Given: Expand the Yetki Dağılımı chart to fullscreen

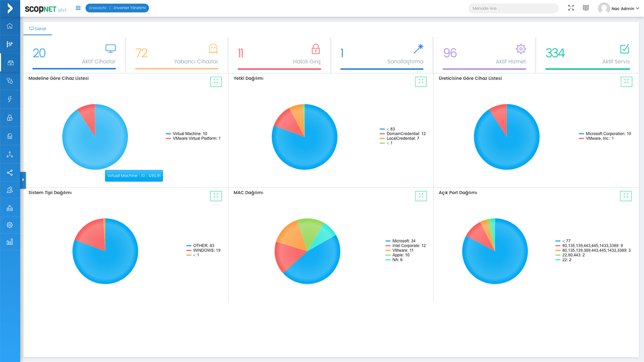Looking at the screenshot, I should (421, 82).
